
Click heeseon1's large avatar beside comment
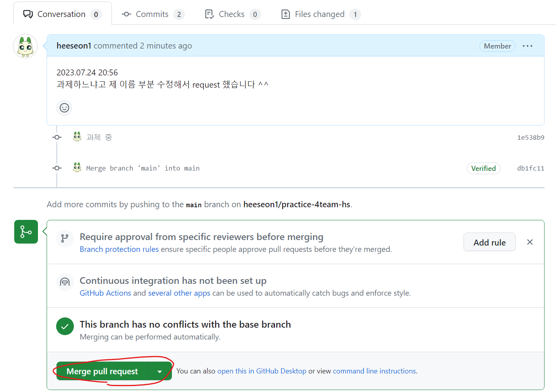25,46
